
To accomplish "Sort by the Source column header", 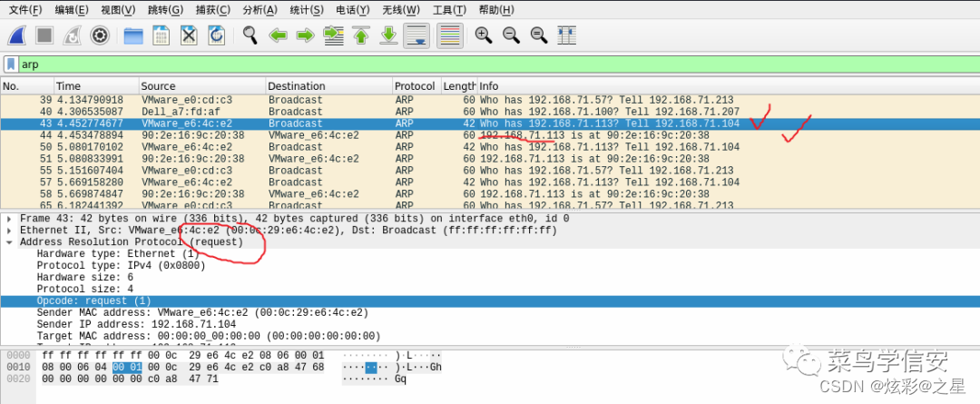I will coord(201,85).
